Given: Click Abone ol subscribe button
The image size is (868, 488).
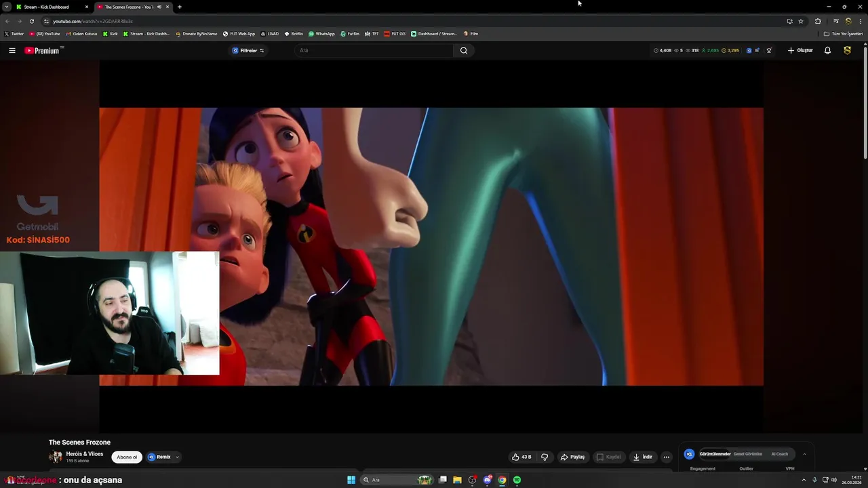Looking at the screenshot, I should [x=127, y=457].
